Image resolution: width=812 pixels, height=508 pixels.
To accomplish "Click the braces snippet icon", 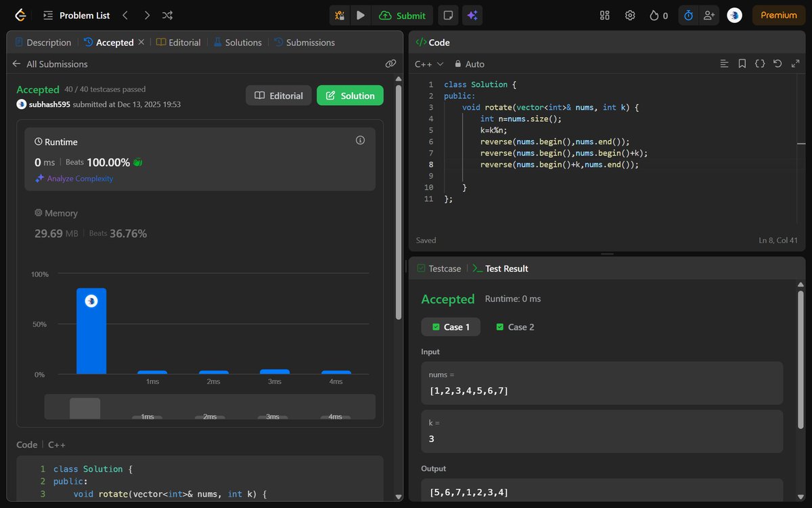I will pyautogui.click(x=760, y=64).
